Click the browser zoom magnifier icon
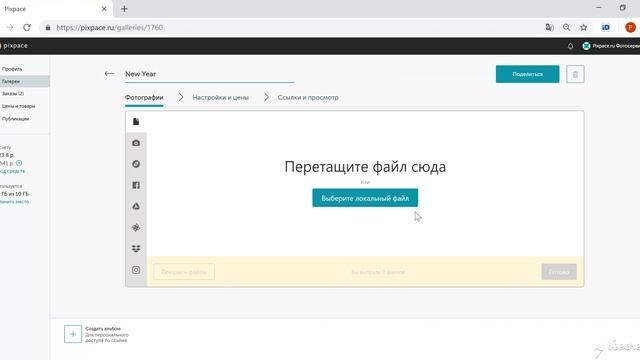This screenshot has width=640, height=360. click(x=567, y=27)
